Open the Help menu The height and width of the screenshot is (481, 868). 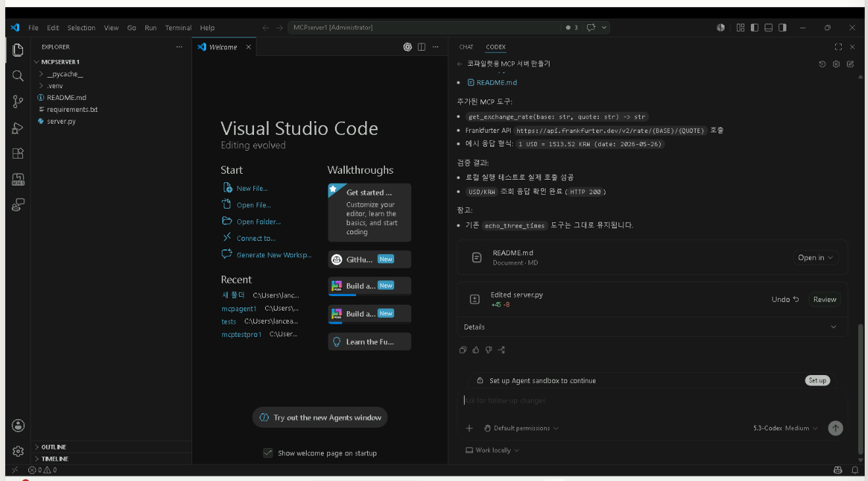coord(207,28)
